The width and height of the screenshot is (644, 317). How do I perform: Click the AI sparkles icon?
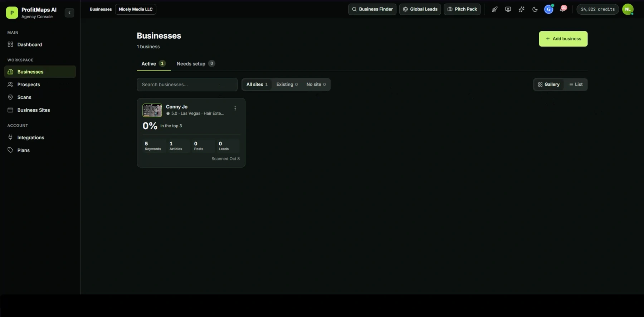(x=522, y=9)
